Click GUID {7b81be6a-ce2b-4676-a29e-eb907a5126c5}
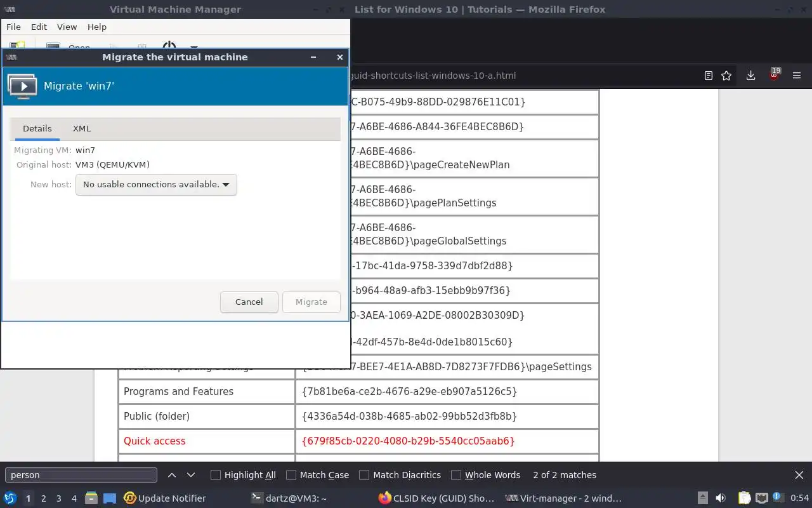 [x=410, y=392]
